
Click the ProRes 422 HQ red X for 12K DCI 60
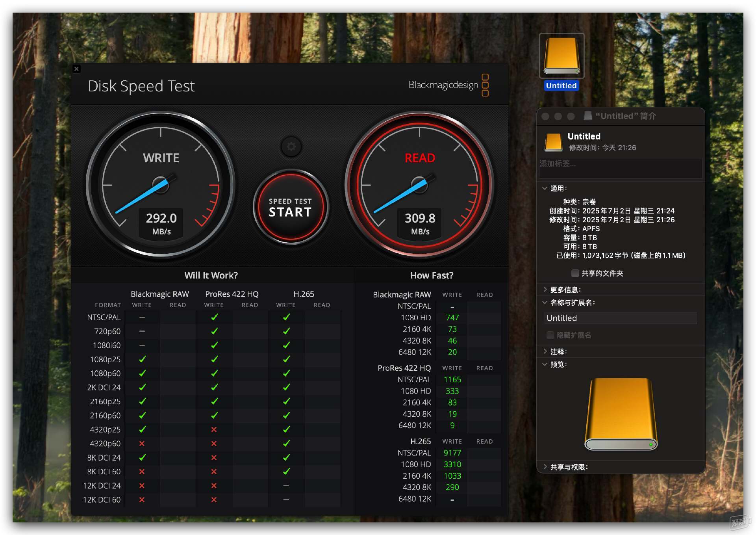tap(214, 500)
